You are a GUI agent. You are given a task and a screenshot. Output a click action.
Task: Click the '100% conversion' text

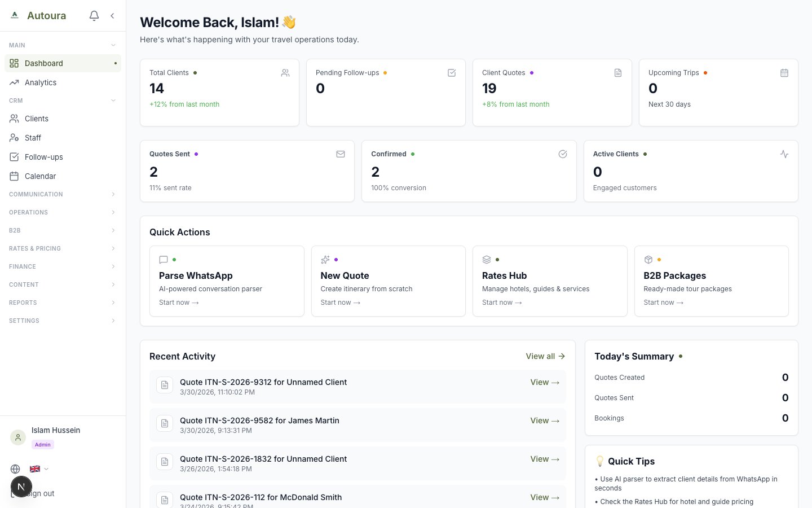click(399, 188)
